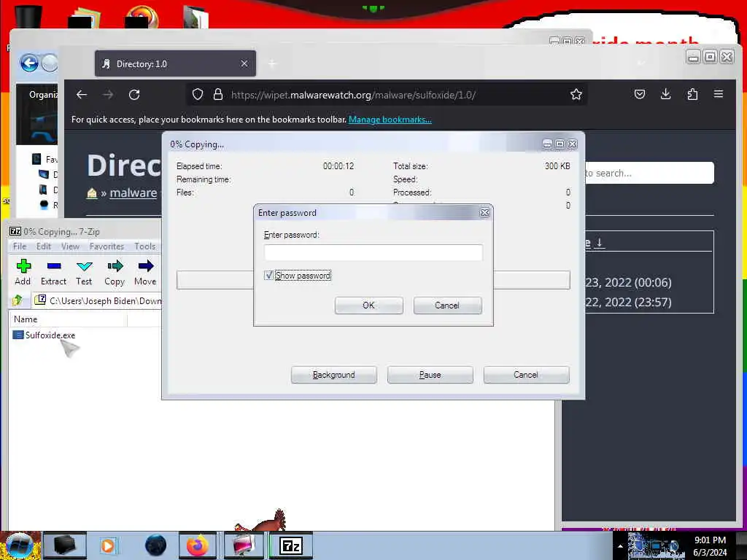Open Firefox extensions icon
This screenshot has height=560, width=747.
point(692,94)
